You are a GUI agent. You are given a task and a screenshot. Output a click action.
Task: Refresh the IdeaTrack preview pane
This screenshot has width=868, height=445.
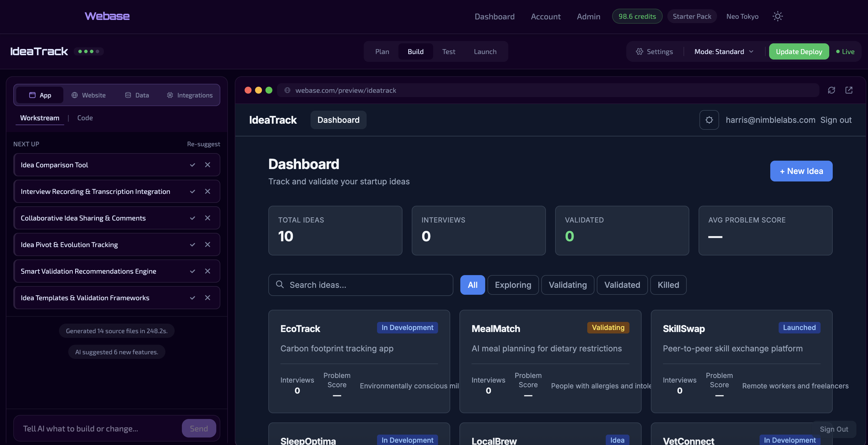(x=832, y=90)
